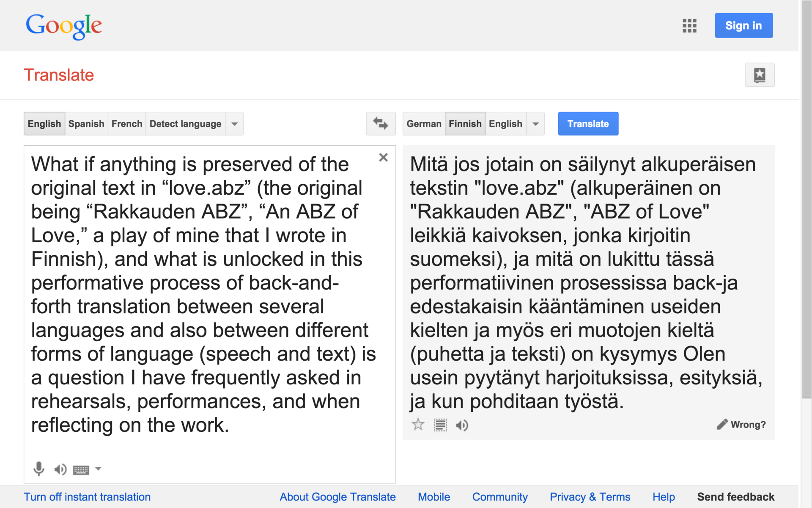Open the Phrasebook star-book icon
The height and width of the screenshot is (508, 812).
pyautogui.click(x=760, y=75)
